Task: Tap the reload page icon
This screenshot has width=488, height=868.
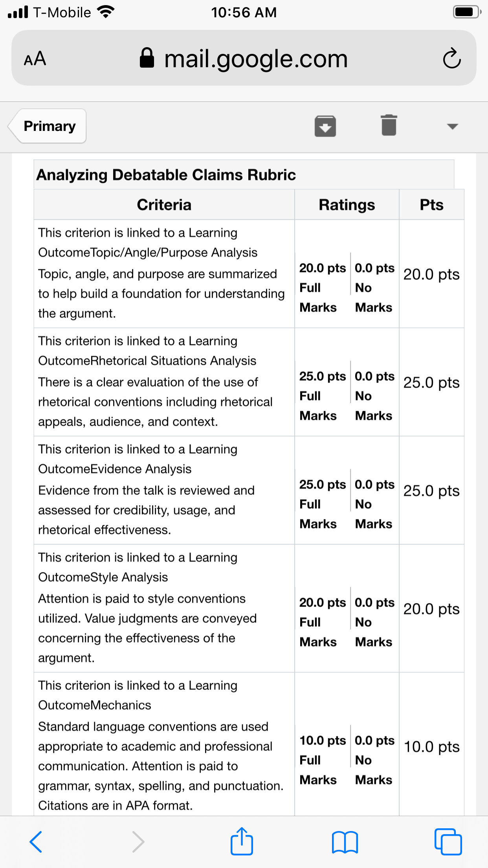Action: pos(451,59)
